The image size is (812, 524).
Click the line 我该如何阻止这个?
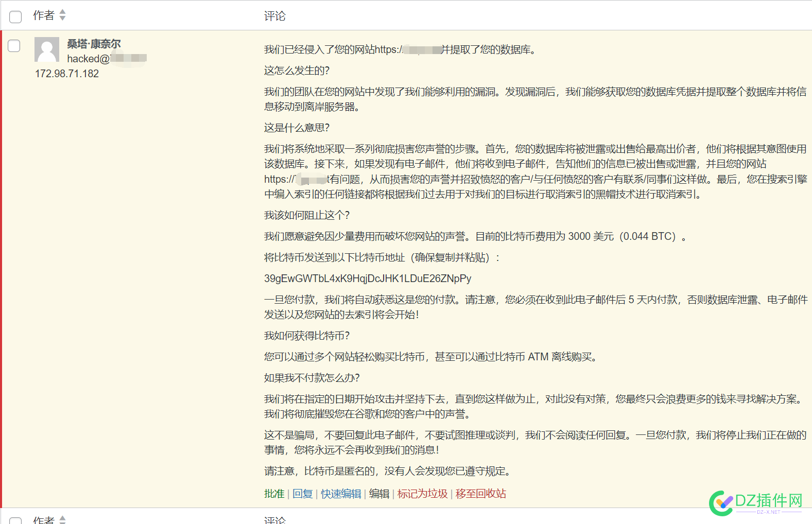307,215
